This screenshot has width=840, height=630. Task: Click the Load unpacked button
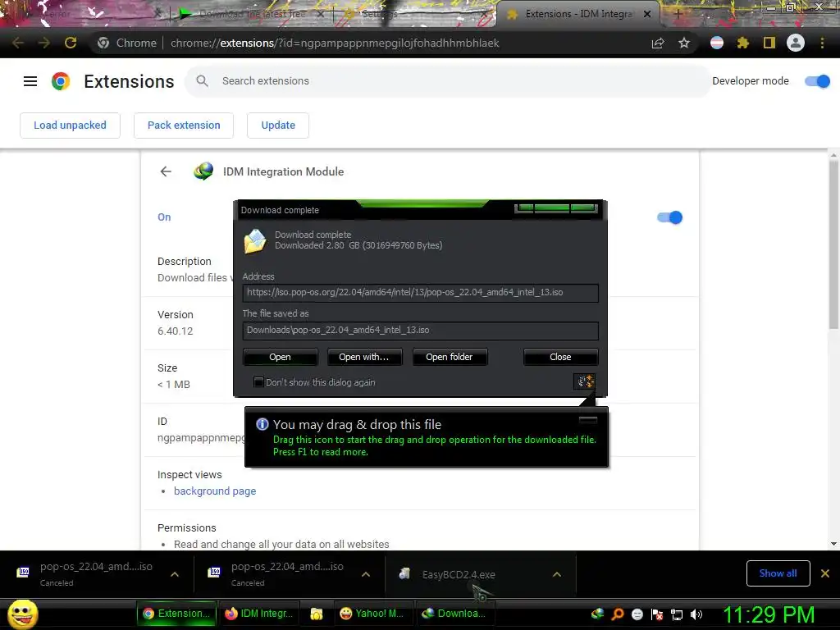tap(71, 126)
